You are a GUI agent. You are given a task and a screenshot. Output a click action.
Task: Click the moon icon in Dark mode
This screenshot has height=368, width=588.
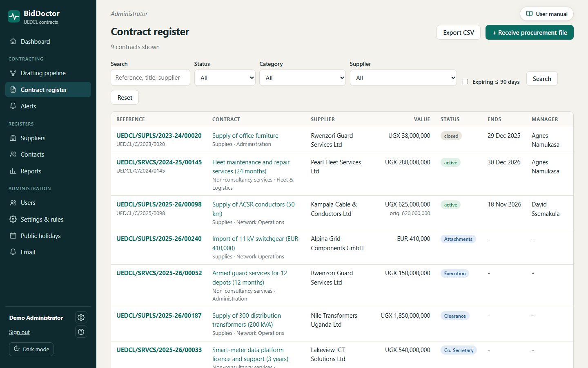point(17,349)
